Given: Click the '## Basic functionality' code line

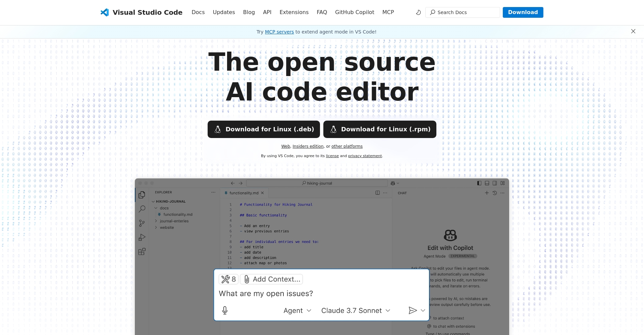Looking at the screenshot, I should [263, 215].
